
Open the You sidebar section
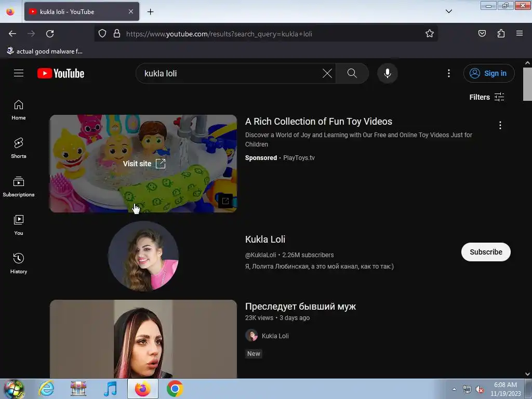pos(19,225)
